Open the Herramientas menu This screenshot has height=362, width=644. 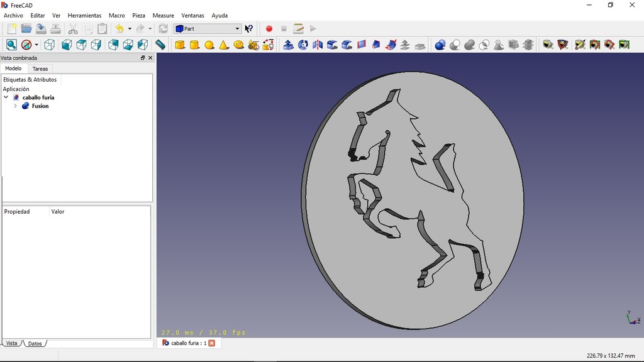pos(84,15)
